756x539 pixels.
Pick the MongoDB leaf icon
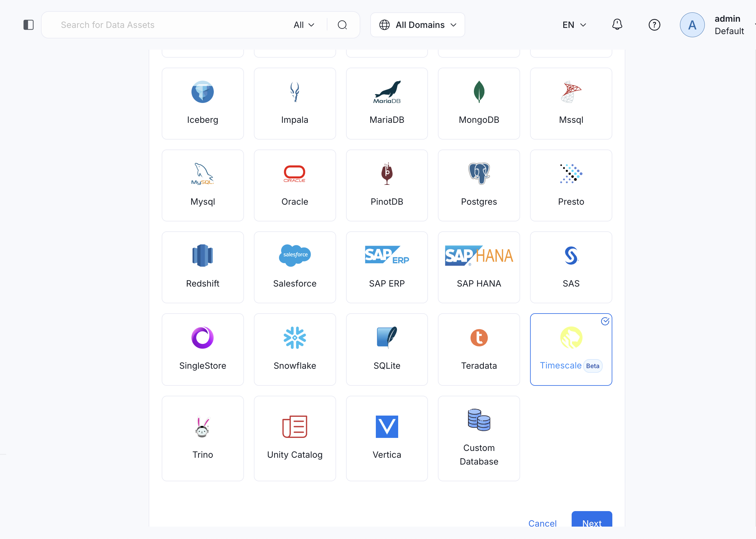coord(479,91)
